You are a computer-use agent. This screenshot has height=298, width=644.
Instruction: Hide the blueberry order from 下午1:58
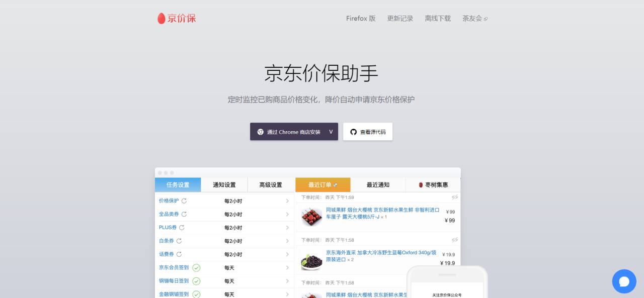(x=455, y=240)
